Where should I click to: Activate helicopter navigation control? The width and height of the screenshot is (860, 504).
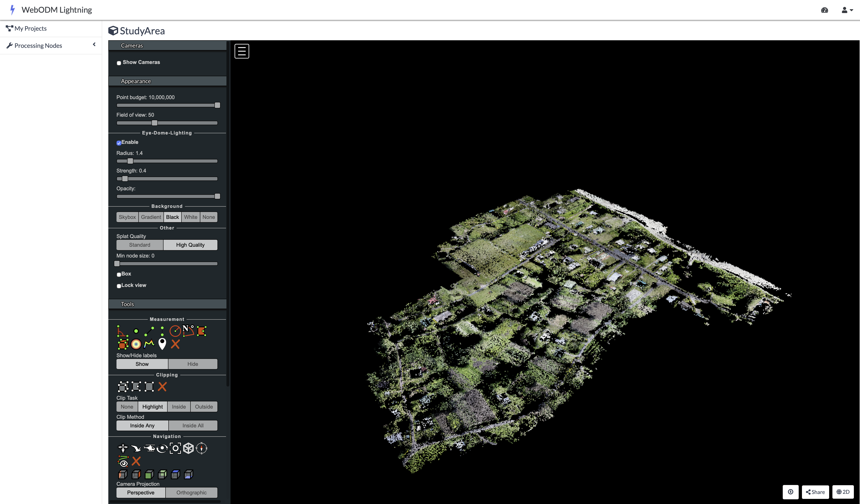149,448
